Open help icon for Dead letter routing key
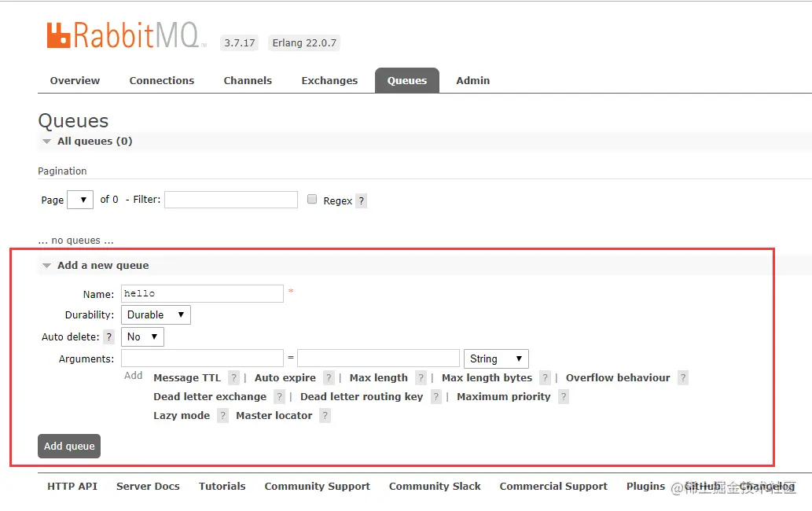The width and height of the screenshot is (812, 511). point(436,397)
